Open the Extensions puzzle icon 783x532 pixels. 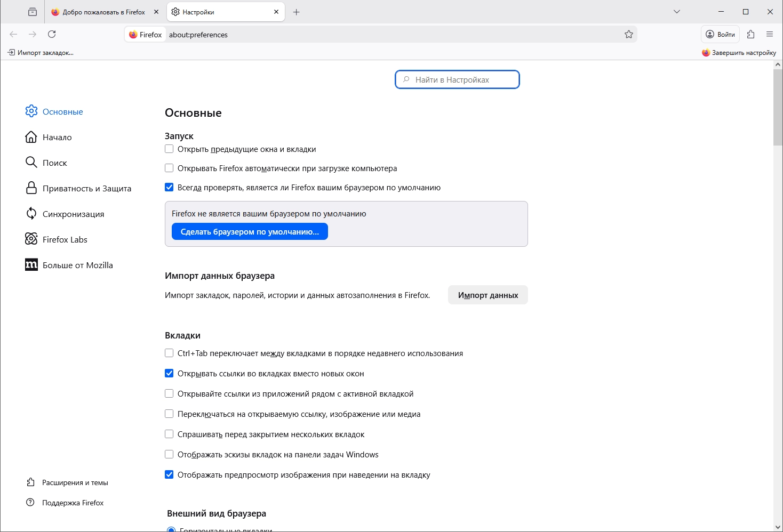click(751, 34)
